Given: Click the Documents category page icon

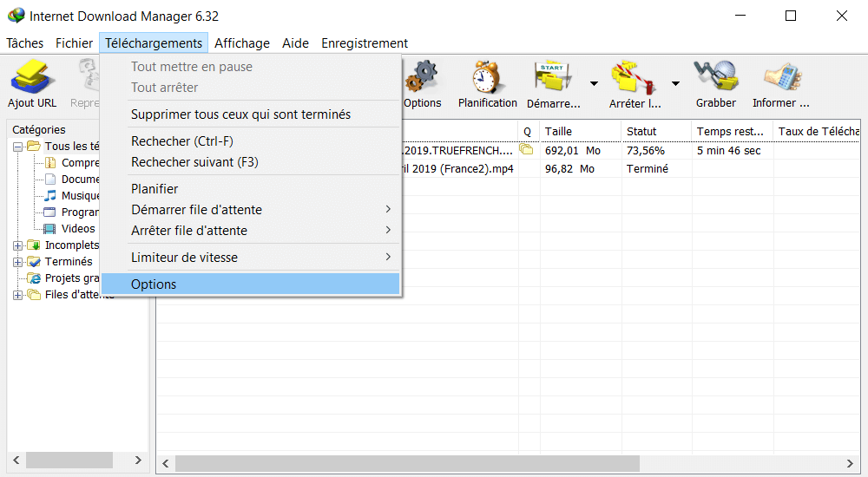Looking at the screenshot, I should pyautogui.click(x=50, y=180).
